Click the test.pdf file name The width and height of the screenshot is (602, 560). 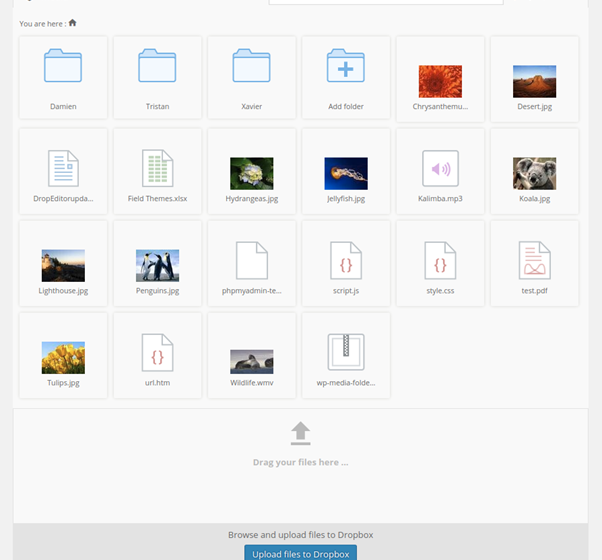coord(534,291)
